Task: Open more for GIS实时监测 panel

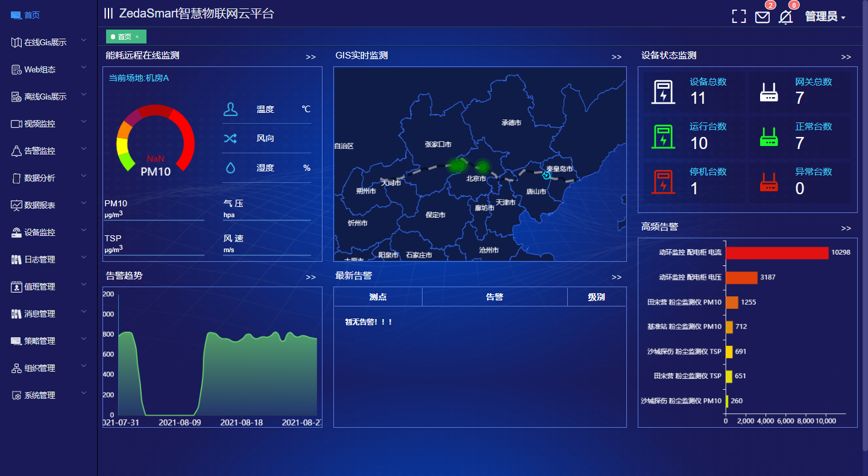Action: tap(616, 57)
